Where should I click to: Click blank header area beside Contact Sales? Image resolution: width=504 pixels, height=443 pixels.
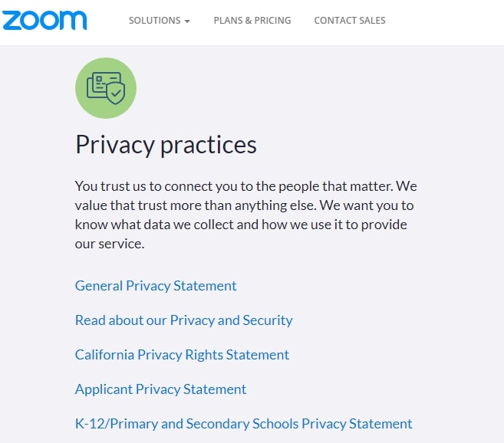(443, 20)
